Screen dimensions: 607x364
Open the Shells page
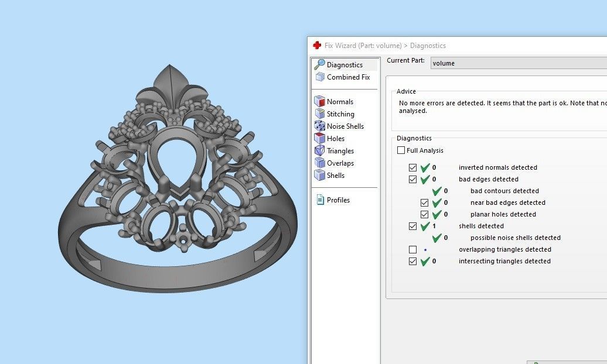pos(335,176)
